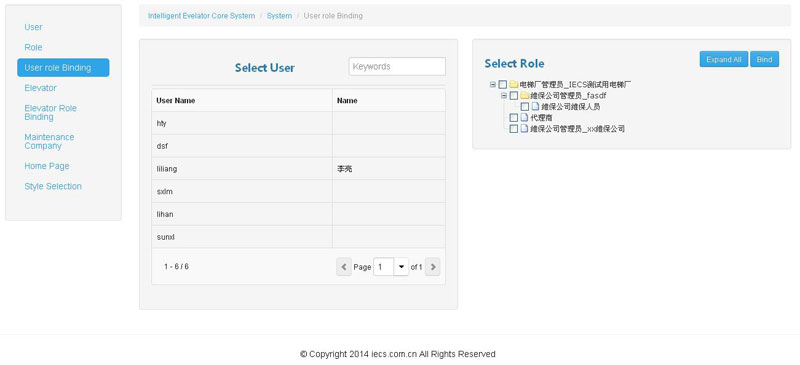This screenshot has height=365, width=800.
Task: Select tree label 电梯厂管理员_IECS测试用电梯厂
Action: pos(576,85)
